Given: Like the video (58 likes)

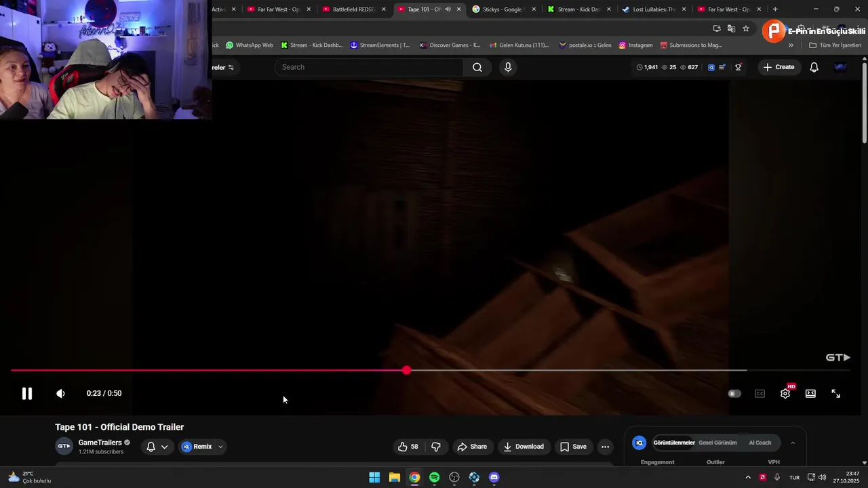Looking at the screenshot, I should pos(408,447).
